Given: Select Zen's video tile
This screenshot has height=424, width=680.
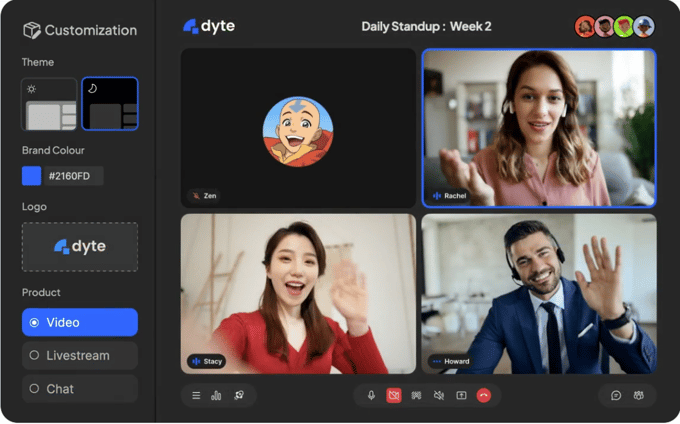Looking at the screenshot, I should tap(298, 128).
